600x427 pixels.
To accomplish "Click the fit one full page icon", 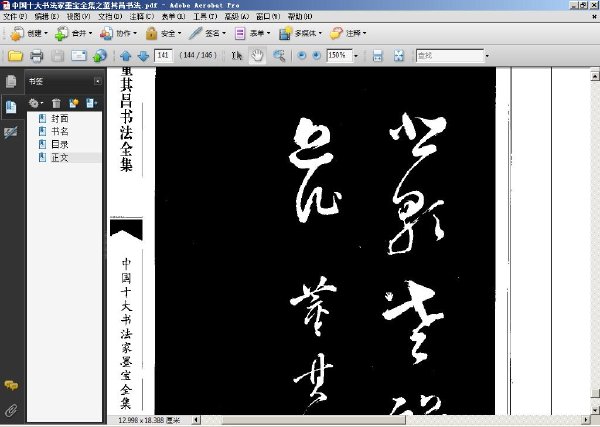I will point(399,56).
